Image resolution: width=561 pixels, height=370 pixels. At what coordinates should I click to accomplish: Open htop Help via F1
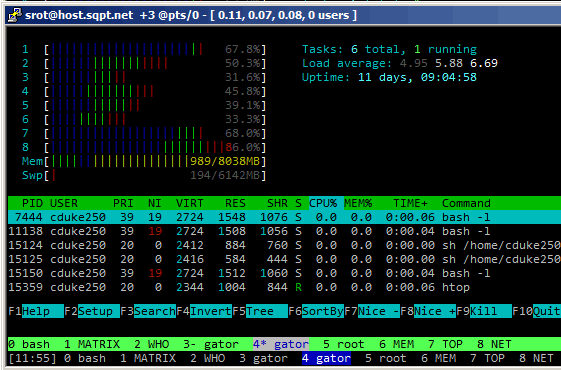(x=36, y=311)
